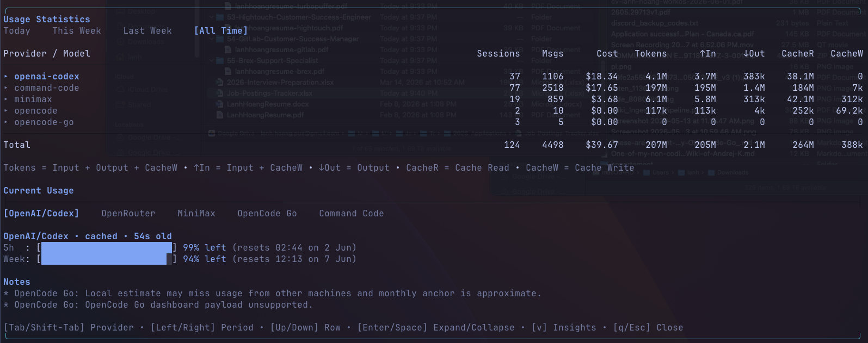Select the OpenAI/Codex current usage tab

(x=41, y=214)
